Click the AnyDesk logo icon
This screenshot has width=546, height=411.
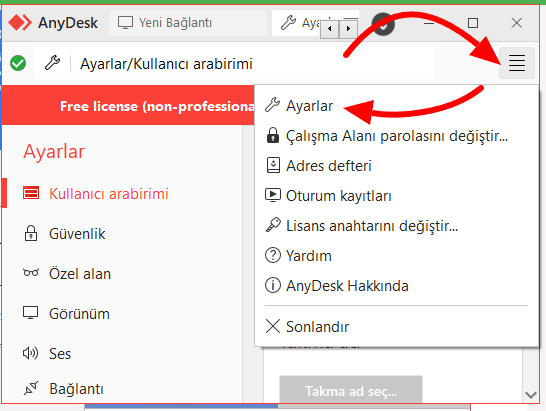pyautogui.click(x=20, y=23)
